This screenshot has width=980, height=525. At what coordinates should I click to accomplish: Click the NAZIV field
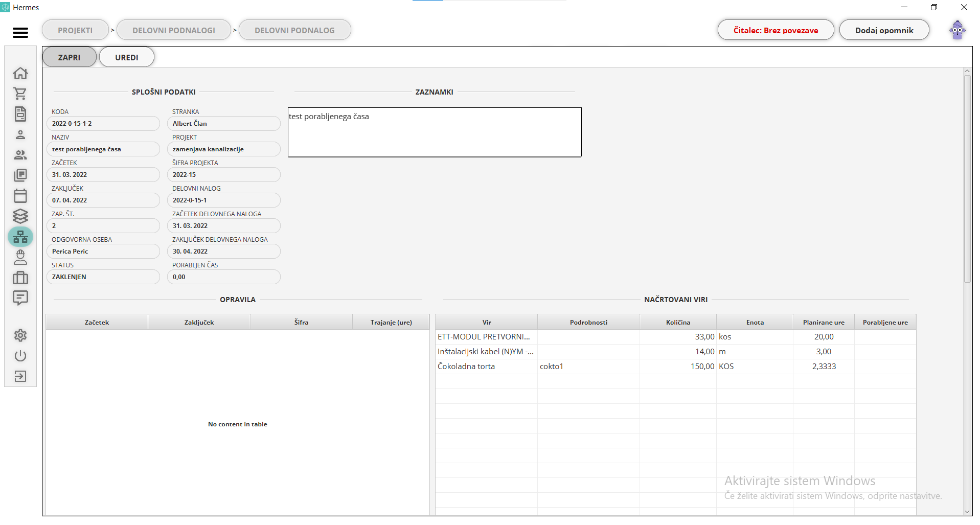pyautogui.click(x=103, y=149)
